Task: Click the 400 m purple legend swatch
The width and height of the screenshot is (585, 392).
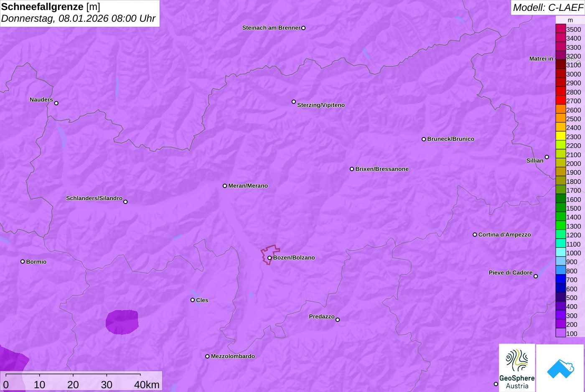Action: pyautogui.click(x=561, y=306)
